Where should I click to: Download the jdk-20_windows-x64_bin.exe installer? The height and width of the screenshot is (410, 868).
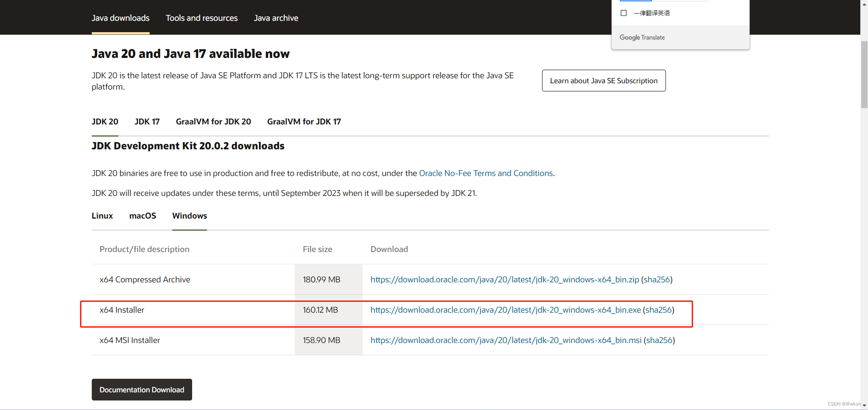tap(505, 310)
